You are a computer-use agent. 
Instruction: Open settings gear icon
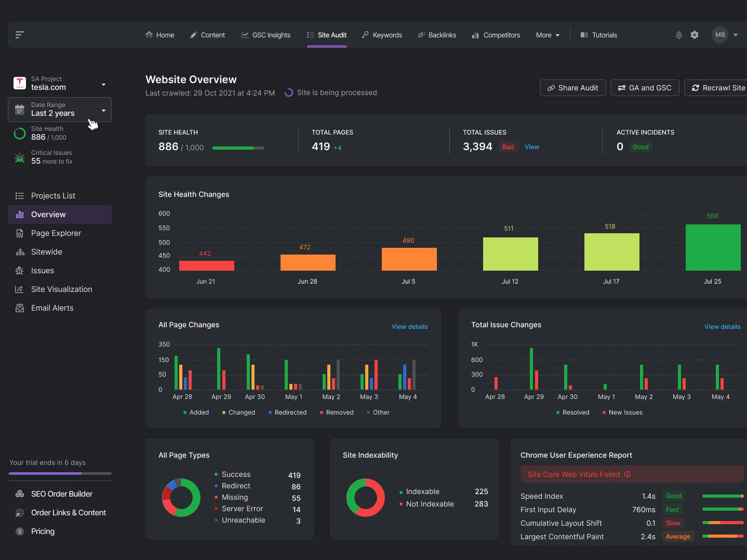pos(695,35)
